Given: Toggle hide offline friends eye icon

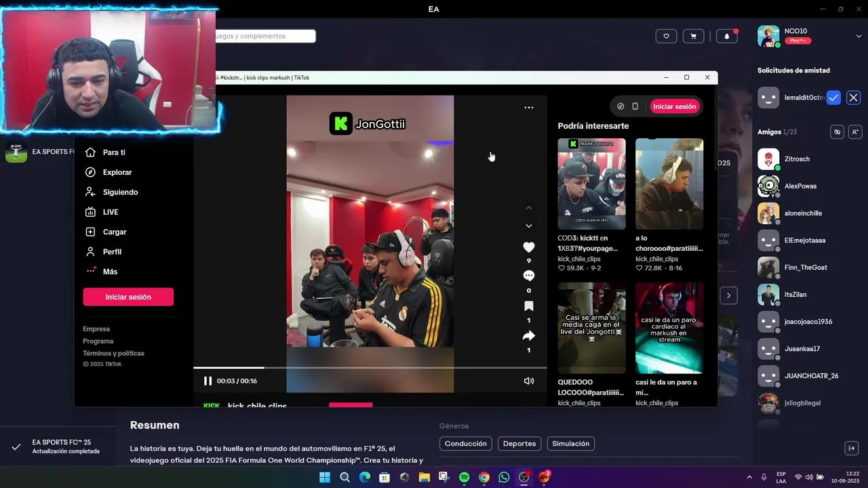Looking at the screenshot, I should pyautogui.click(x=837, y=132).
